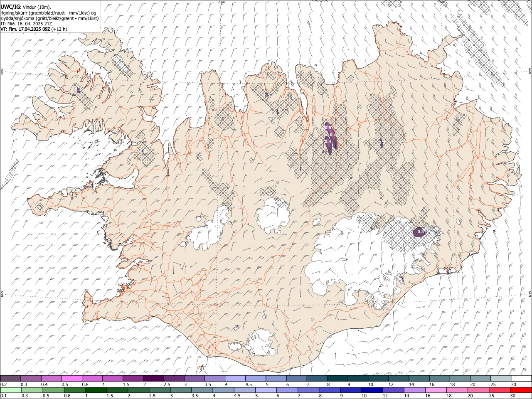Select the violet 12–14 rain legend swatch

(393, 390)
